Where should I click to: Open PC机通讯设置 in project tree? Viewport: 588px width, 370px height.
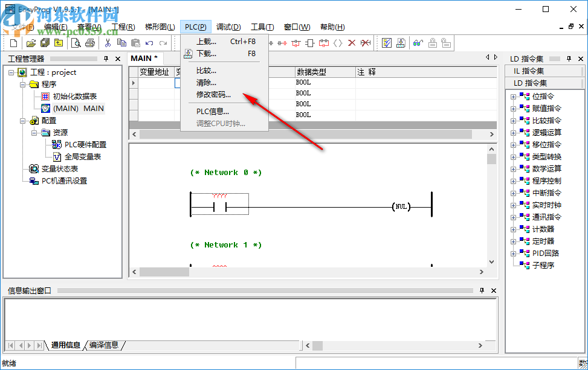(x=64, y=181)
